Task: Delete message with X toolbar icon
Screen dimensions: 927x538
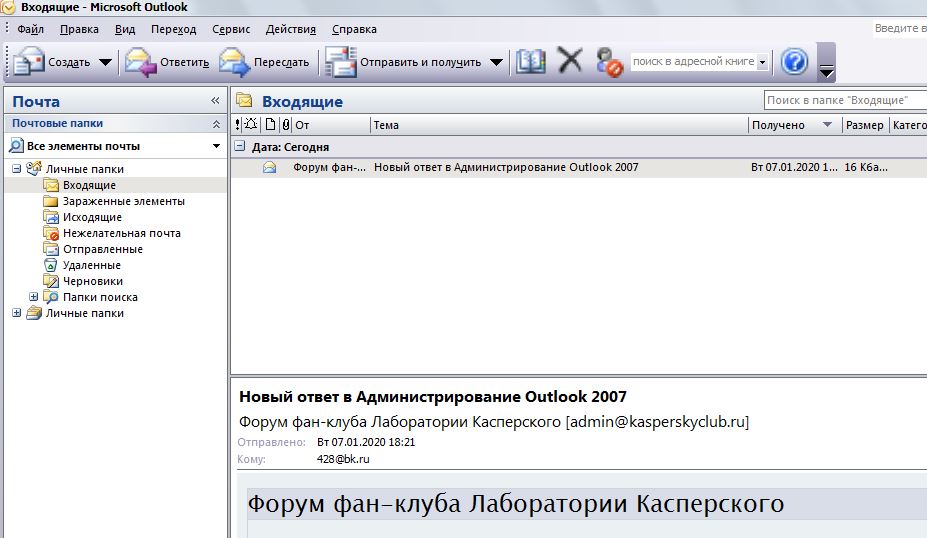Action: tap(570, 60)
